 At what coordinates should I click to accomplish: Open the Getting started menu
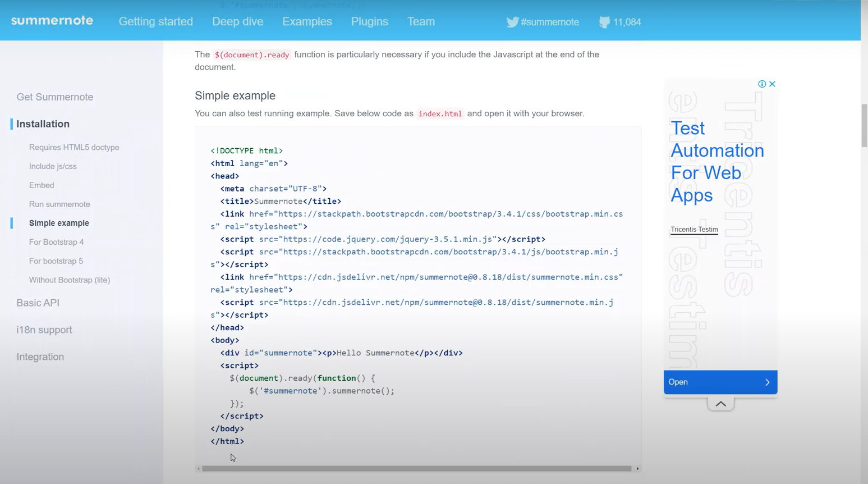(x=155, y=21)
